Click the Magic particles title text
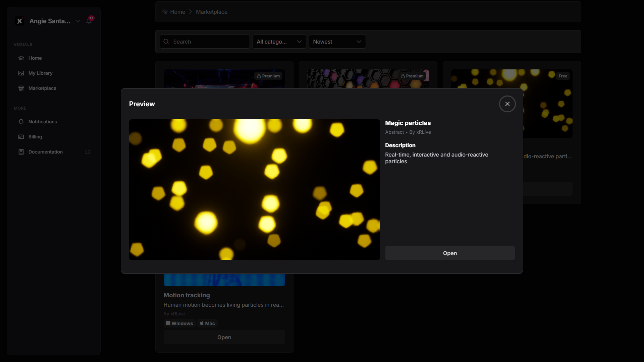 click(x=408, y=123)
